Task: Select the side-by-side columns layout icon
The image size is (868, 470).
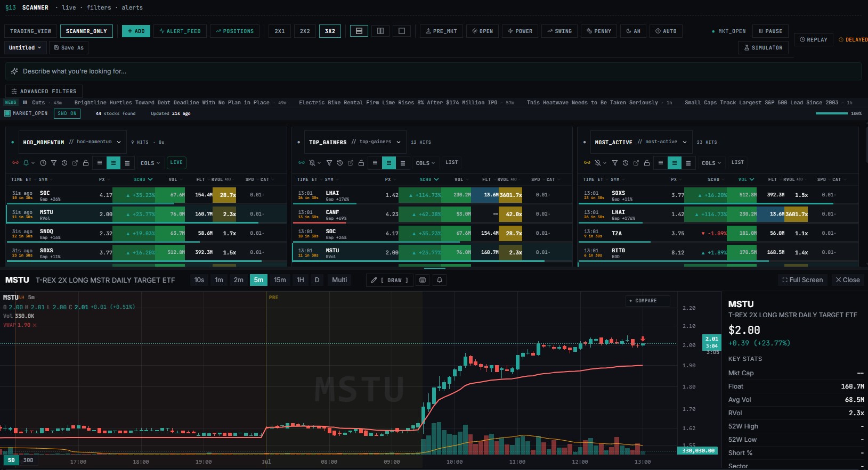Action: pos(380,31)
